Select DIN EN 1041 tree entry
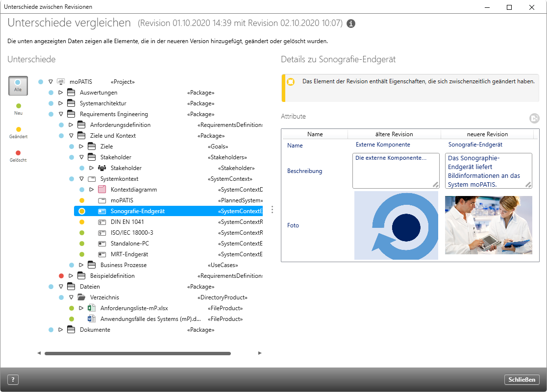This screenshot has height=392, width=547. pyautogui.click(x=127, y=222)
